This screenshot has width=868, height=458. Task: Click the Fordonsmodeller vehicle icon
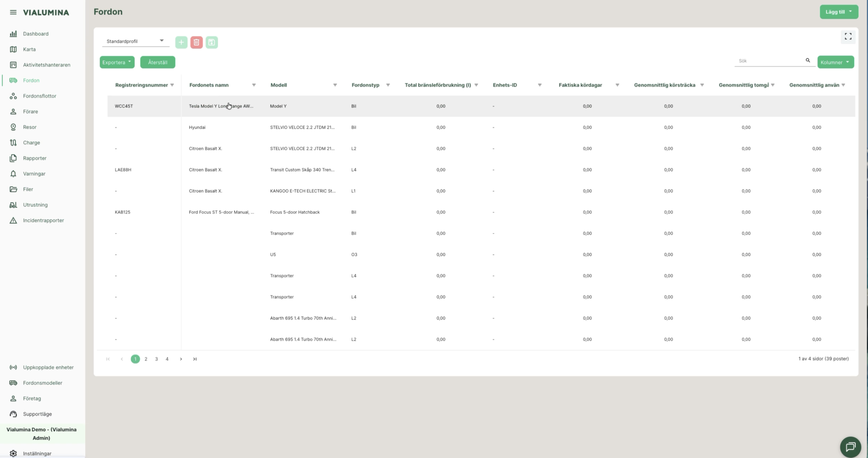point(13,383)
